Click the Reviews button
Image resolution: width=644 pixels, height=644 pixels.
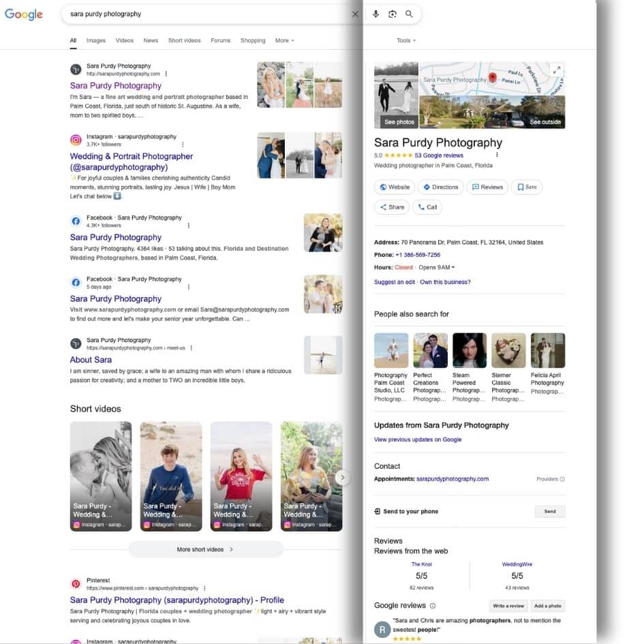(487, 187)
